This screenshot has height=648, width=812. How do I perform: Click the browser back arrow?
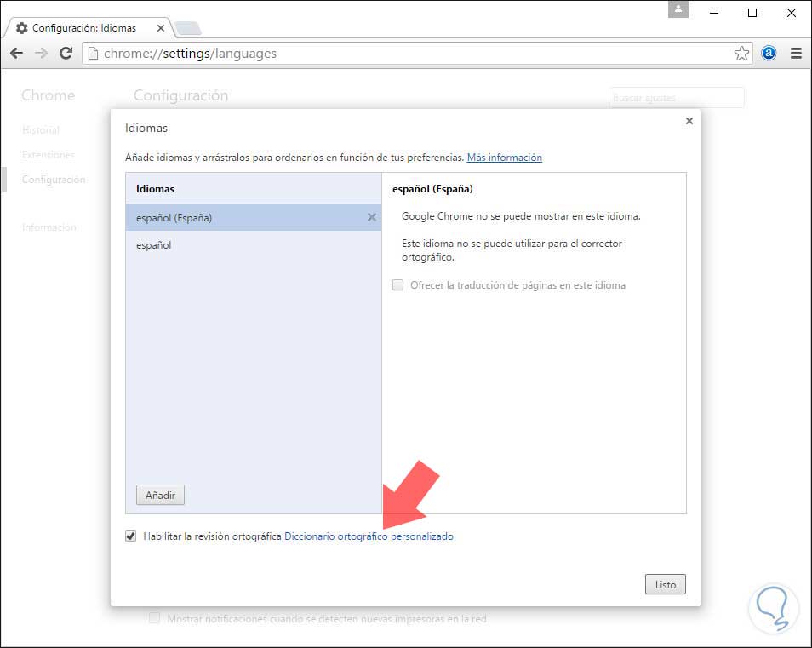[x=16, y=53]
